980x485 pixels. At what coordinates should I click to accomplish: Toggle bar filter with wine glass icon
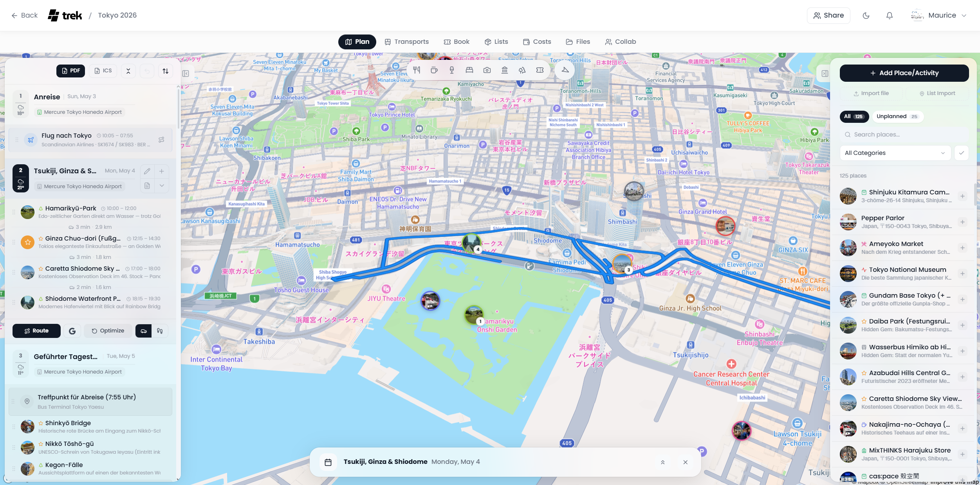[x=452, y=70]
